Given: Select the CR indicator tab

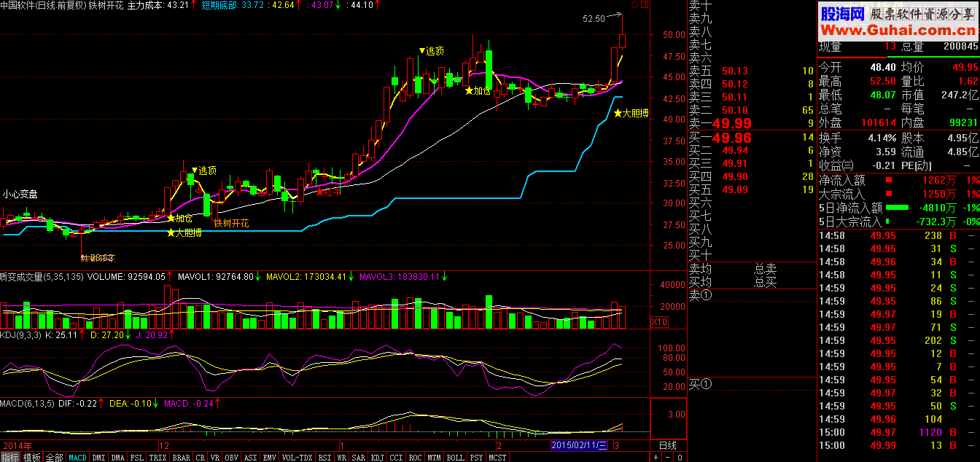Looking at the screenshot, I should click(201, 457).
